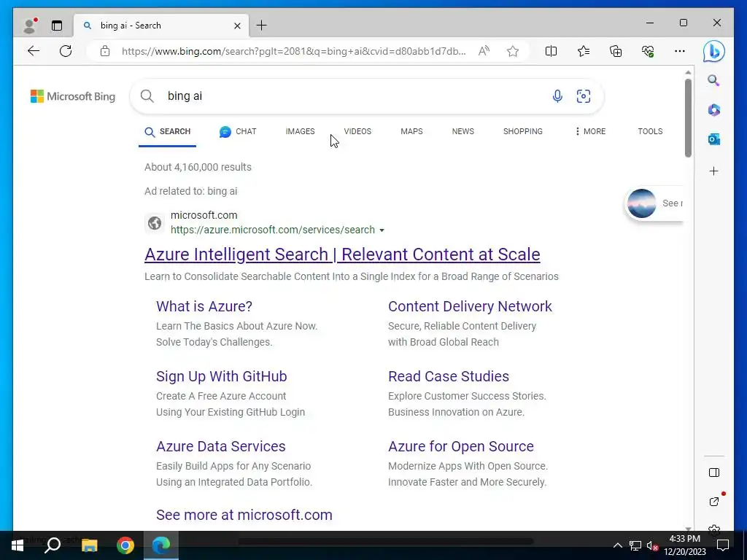Start Read aloud from address bar
Image resolution: width=747 pixels, height=560 pixels.
pos(484,51)
